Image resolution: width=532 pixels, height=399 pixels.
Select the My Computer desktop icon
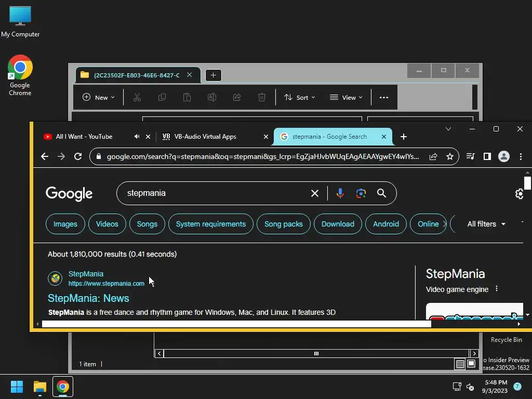[x=20, y=21]
